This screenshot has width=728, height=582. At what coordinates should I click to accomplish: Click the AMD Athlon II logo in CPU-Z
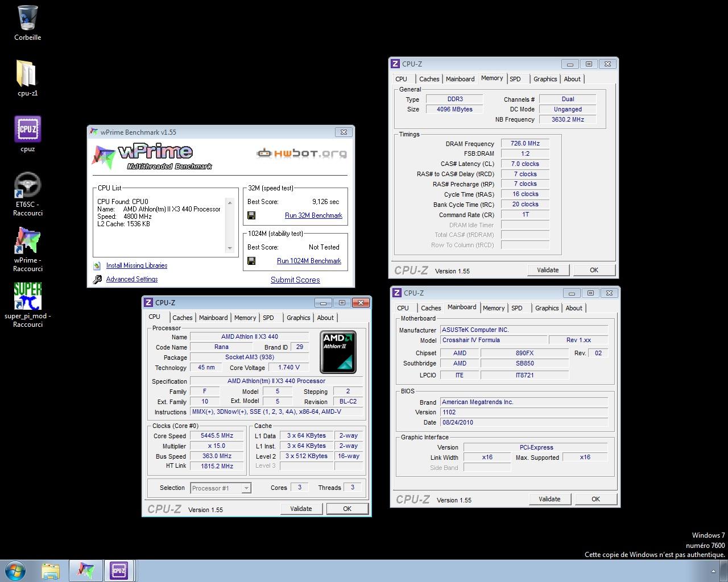338,352
